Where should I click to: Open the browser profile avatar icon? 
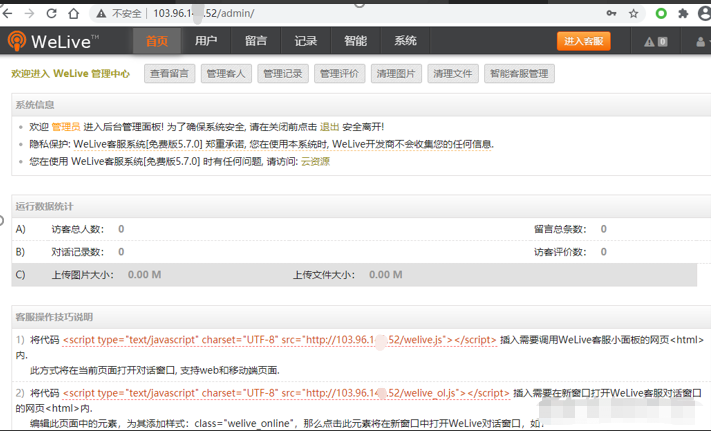pos(705,14)
